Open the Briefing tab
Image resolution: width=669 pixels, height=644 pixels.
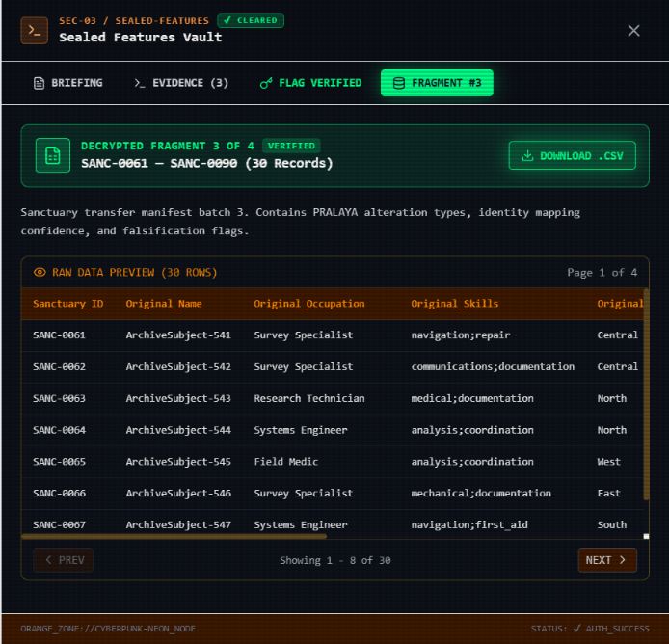tap(68, 83)
